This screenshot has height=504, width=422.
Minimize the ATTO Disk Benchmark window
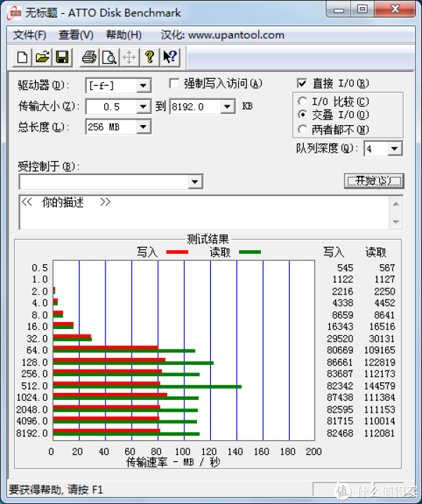coord(338,10)
